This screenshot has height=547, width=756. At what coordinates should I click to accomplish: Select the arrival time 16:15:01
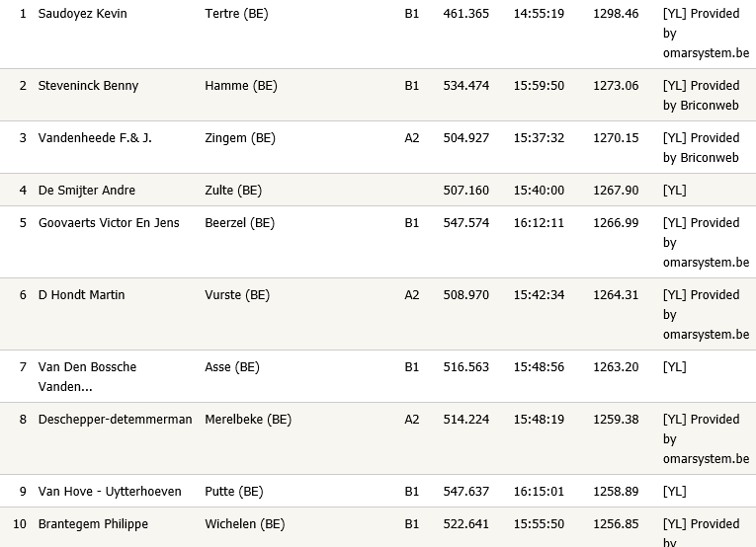tap(539, 492)
